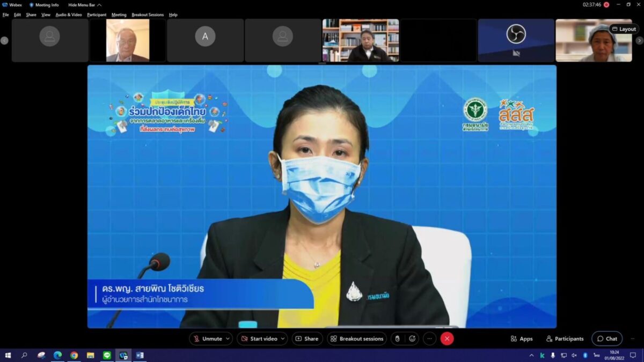
Task: Change view using the Layout button
Action: pyautogui.click(x=624, y=29)
